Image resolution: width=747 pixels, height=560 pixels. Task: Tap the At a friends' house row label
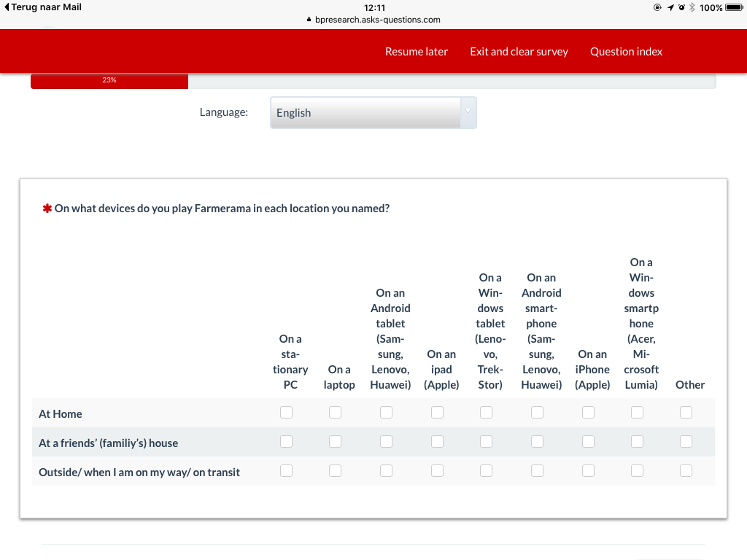pyautogui.click(x=109, y=443)
